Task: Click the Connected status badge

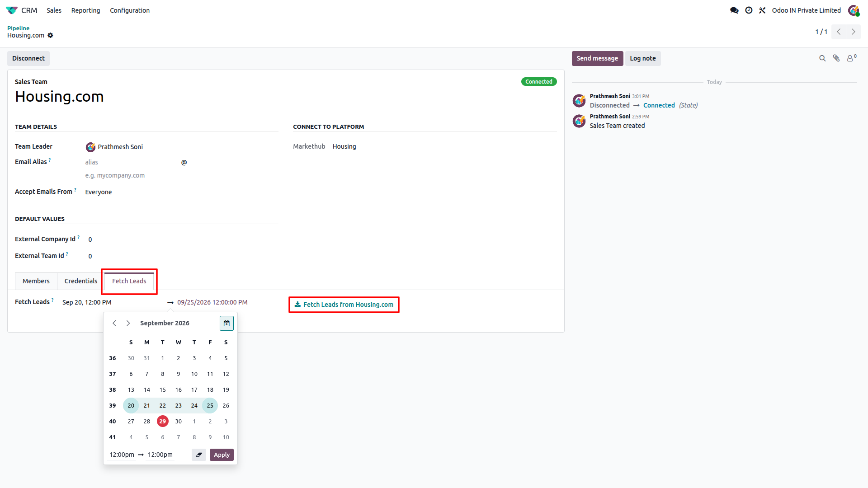Action: pos(539,82)
